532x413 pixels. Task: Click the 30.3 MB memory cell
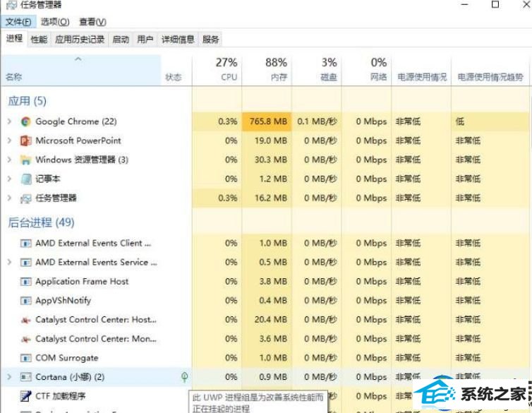click(x=267, y=160)
